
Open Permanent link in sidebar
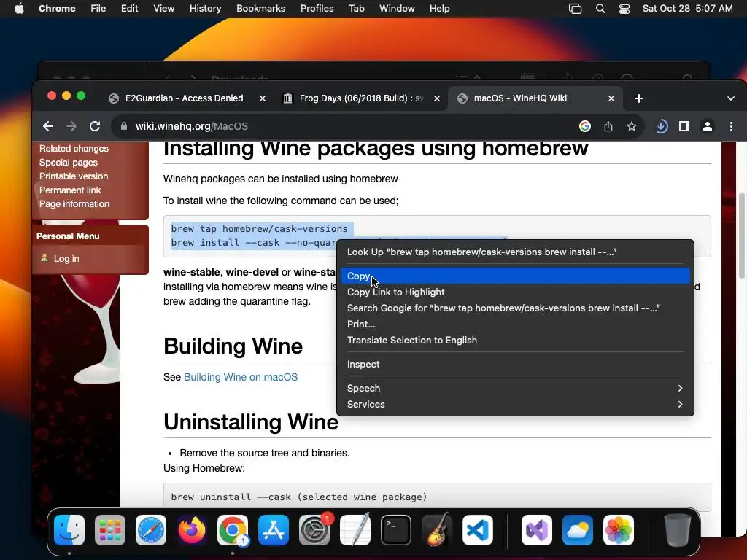click(x=70, y=190)
